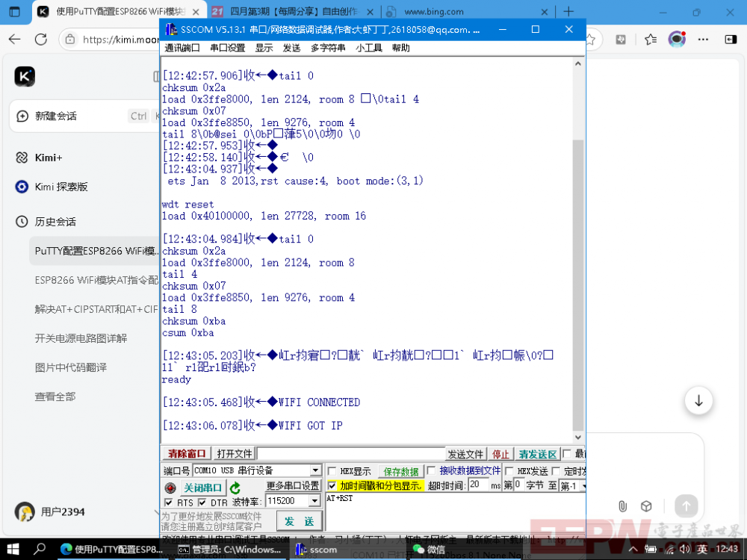Open Edge tab actions menu icon
The image size is (747, 560).
15,12
